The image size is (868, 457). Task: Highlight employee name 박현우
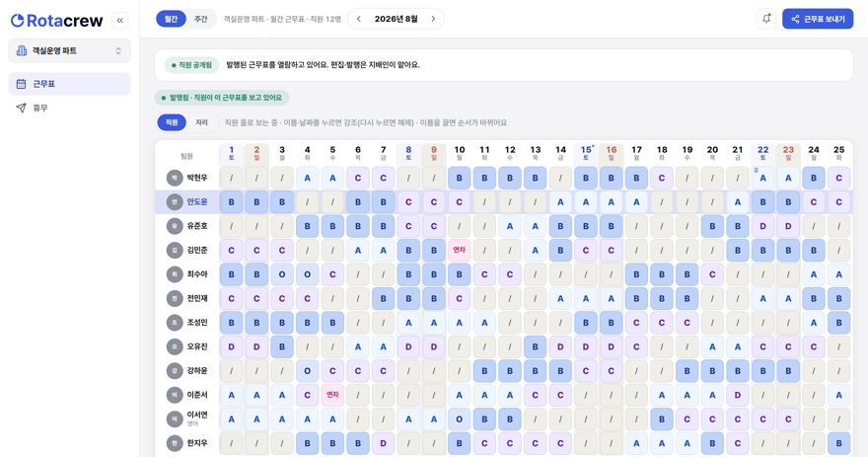[x=197, y=178]
